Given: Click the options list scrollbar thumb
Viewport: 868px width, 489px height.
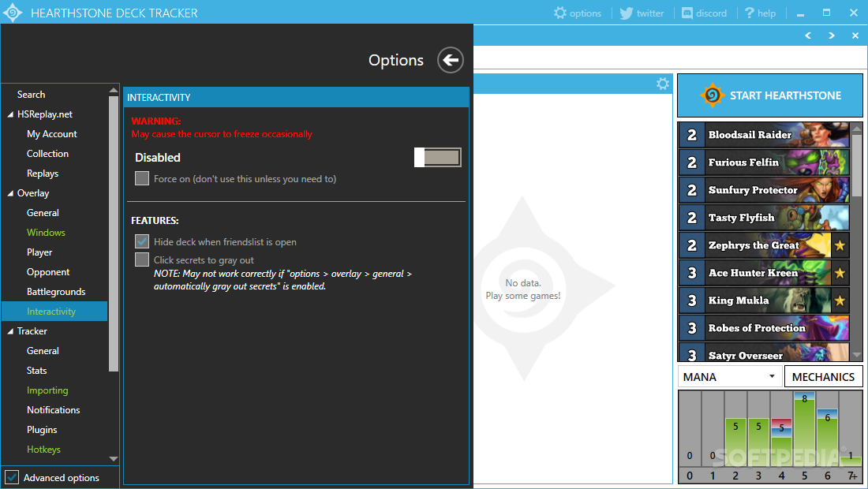Looking at the screenshot, I should pos(114,233).
